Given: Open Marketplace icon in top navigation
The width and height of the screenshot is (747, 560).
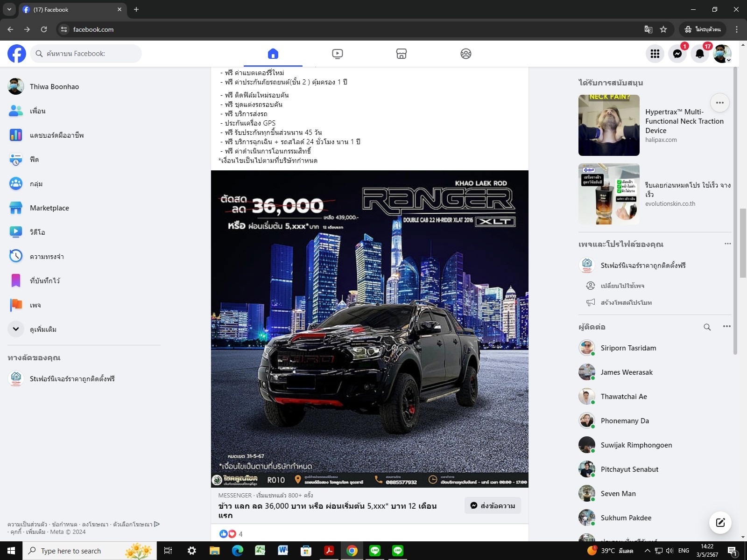Looking at the screenshot, I should (x=401, y=54).
